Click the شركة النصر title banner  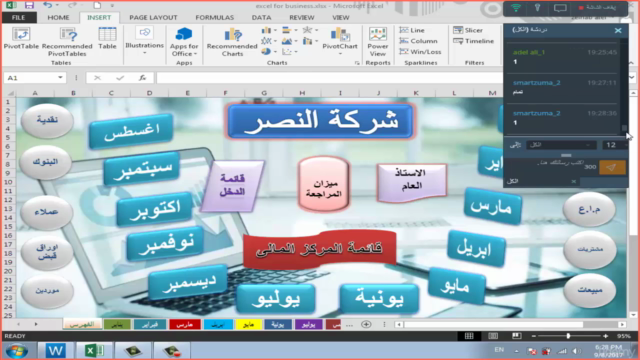[x=320, y=121]
